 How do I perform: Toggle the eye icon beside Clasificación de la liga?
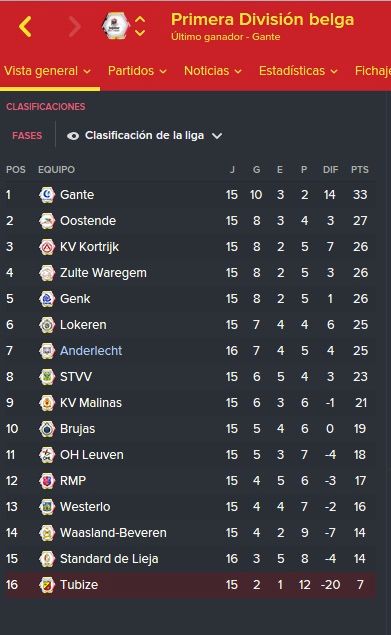(73, 136)
